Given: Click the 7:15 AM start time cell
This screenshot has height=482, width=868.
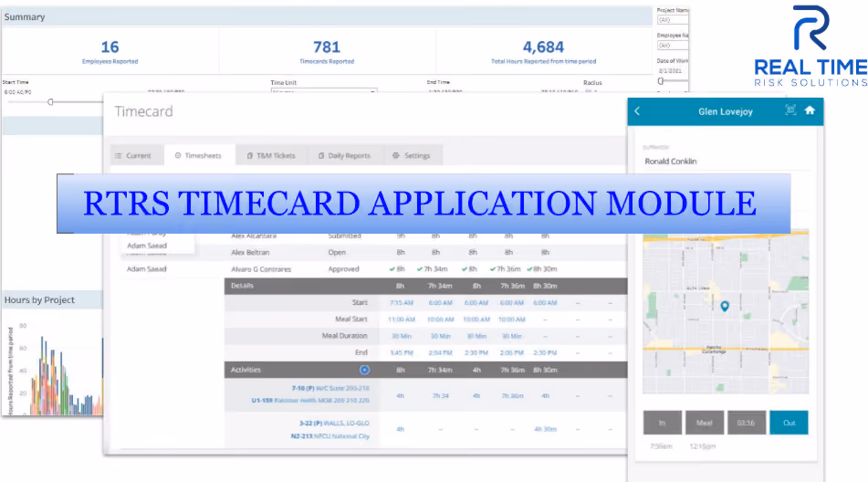Looking at the screenshot, I should tap(402, 303).
